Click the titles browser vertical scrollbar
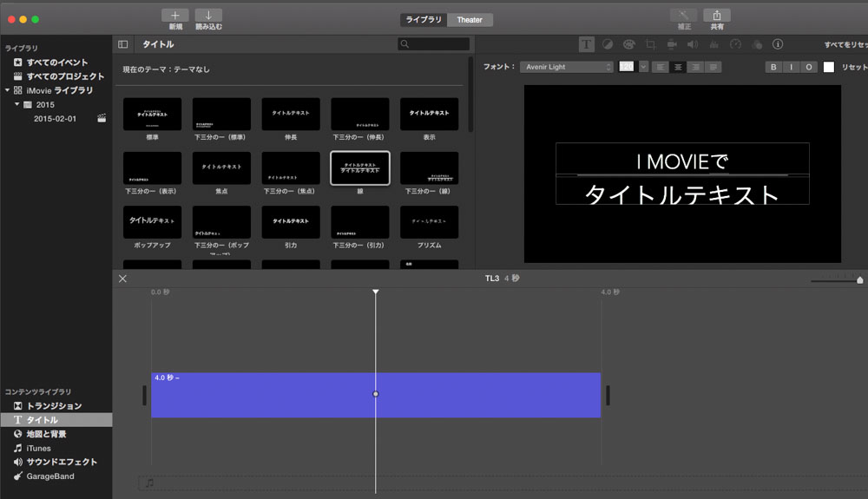This screenshot has width=868, height=499. [x=470, y=94]
